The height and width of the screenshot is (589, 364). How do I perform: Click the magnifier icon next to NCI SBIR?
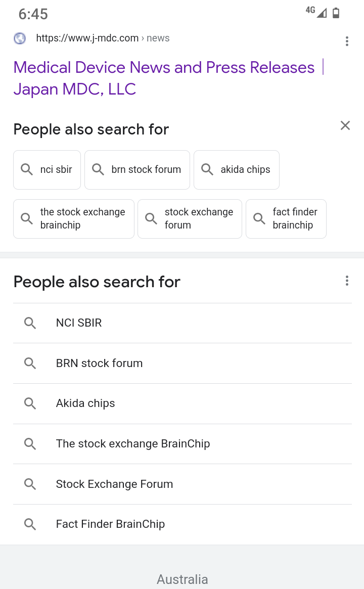[x=30, y=323]
